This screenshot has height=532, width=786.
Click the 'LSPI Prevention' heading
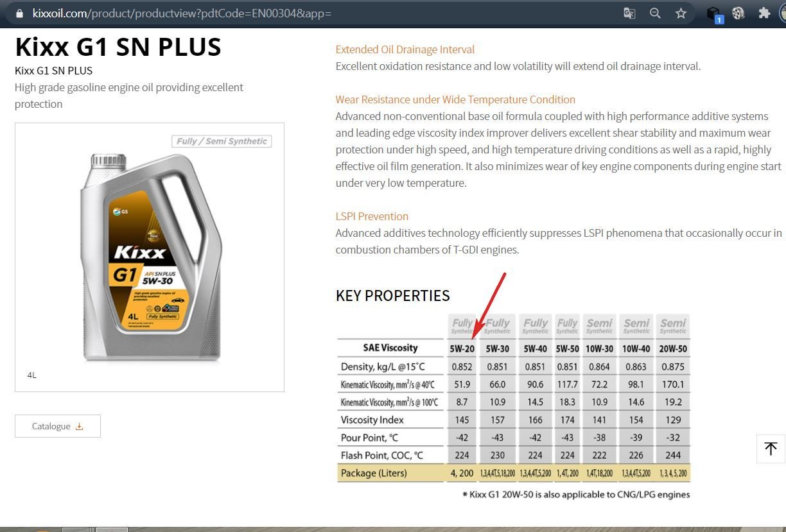372,216
